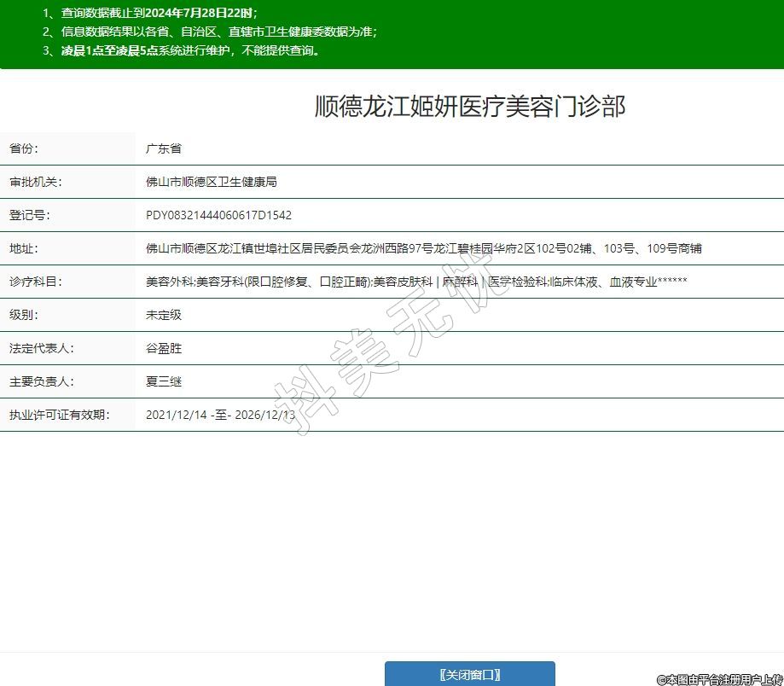Select the 诊疗科目 row label
Viewport: 784px width, 686px height.
pos(36,282)
